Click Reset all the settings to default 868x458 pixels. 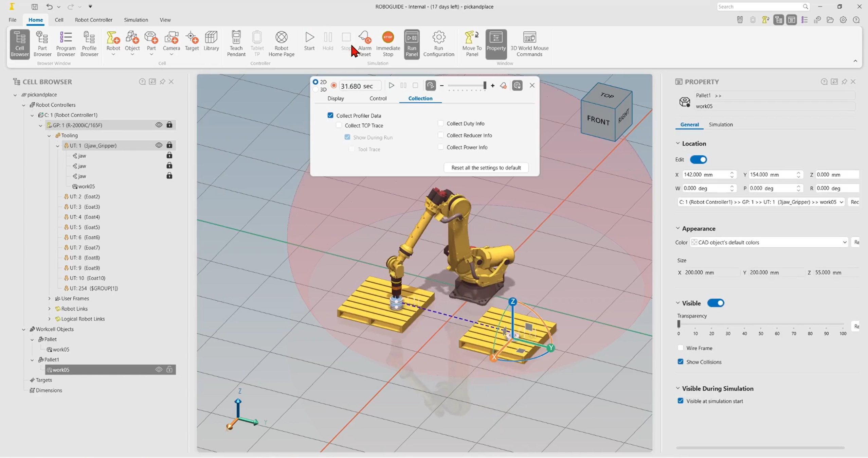[486, 168]
